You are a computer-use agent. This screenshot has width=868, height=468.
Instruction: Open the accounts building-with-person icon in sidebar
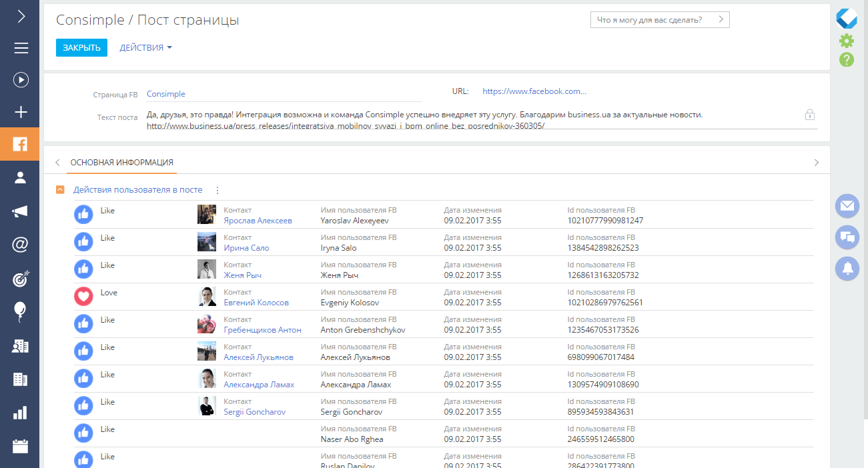(21, 345)
